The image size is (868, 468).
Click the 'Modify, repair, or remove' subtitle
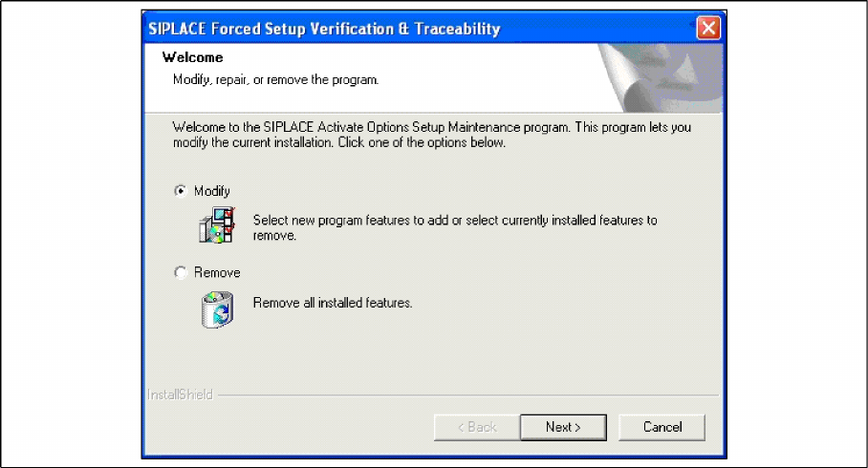pyautogui.click(x=275, y=80)
